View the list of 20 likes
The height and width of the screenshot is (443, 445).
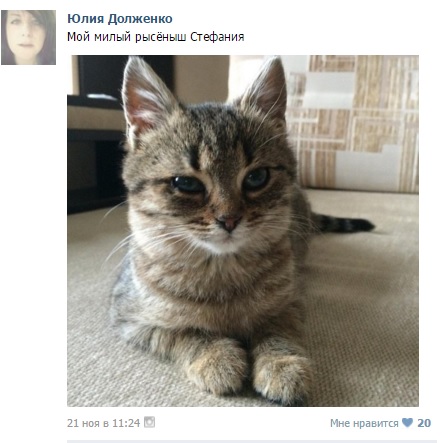[424, 423]
